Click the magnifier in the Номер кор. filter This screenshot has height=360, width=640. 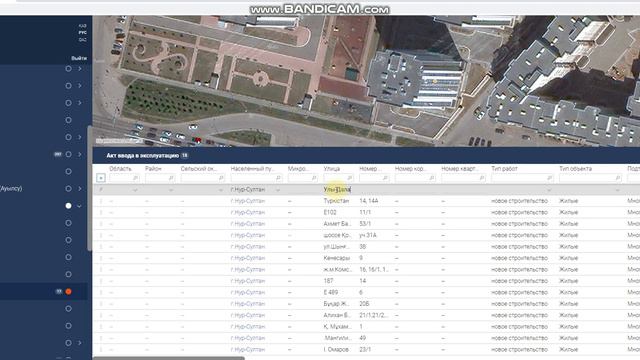431,178
